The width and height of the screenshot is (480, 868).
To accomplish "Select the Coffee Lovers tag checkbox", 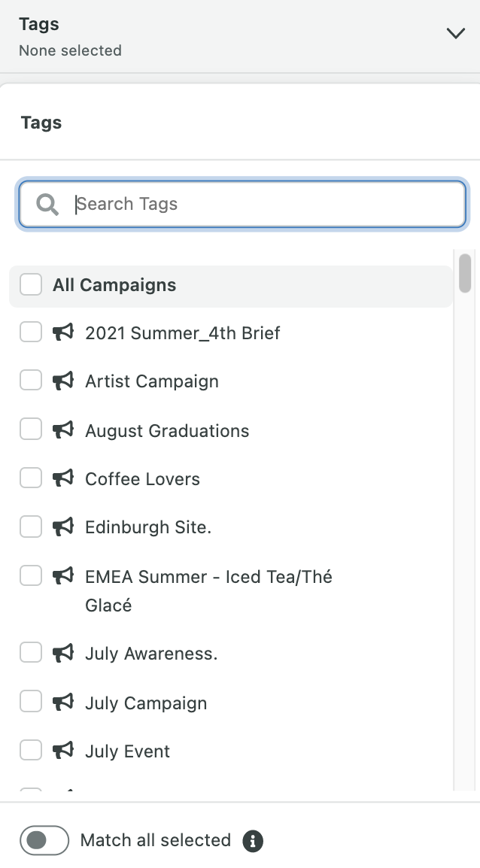I will coord(30,478).
